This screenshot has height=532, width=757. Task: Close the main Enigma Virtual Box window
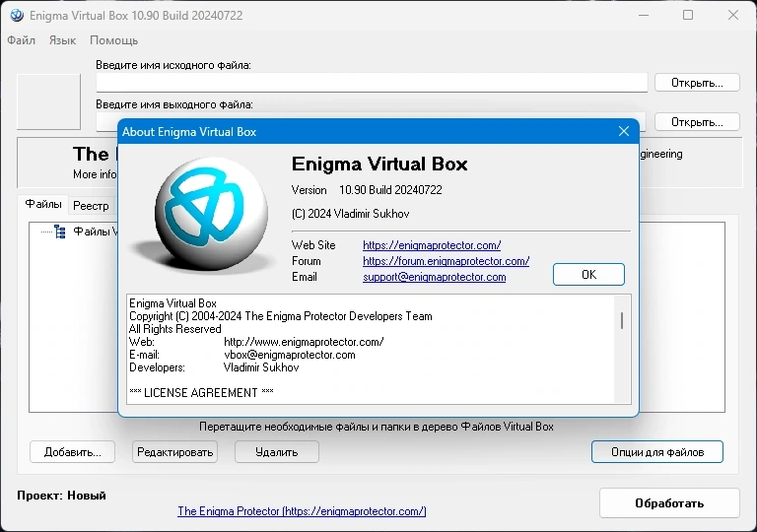coord(733,15)
